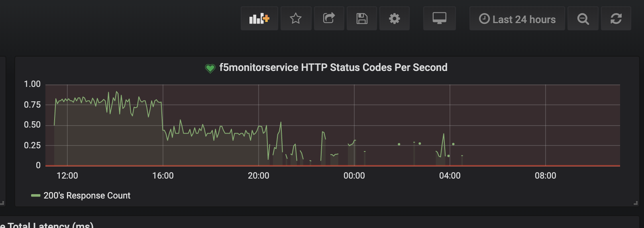Viewport: 644px width, 228px height.
Task: Refresh the dashboard
Action: (616, 18)
